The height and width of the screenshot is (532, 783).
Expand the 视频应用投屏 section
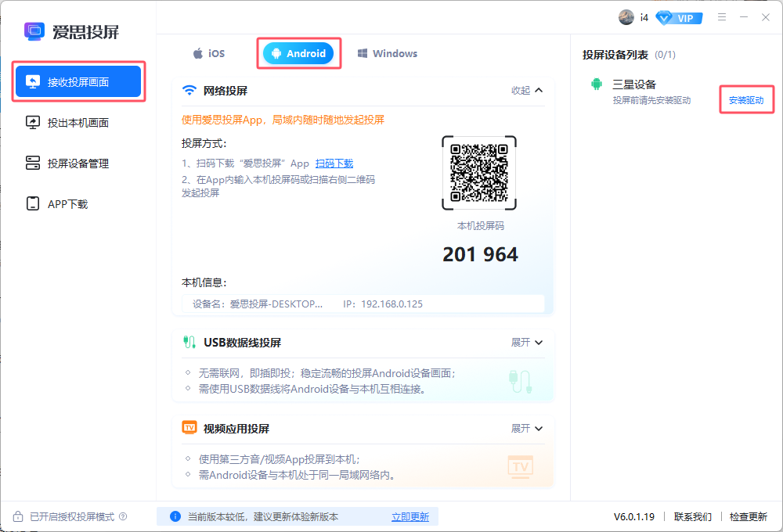[527, 429]
